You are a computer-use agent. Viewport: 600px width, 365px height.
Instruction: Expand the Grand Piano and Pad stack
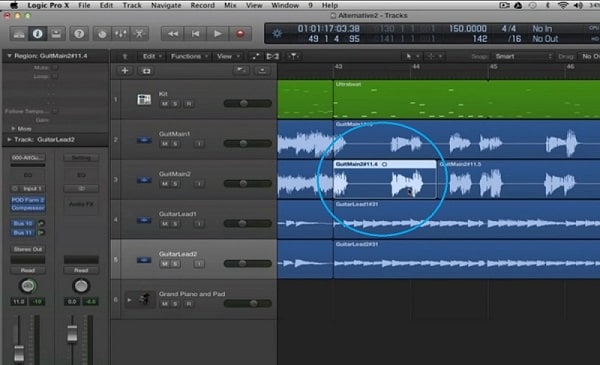(129, 300)
